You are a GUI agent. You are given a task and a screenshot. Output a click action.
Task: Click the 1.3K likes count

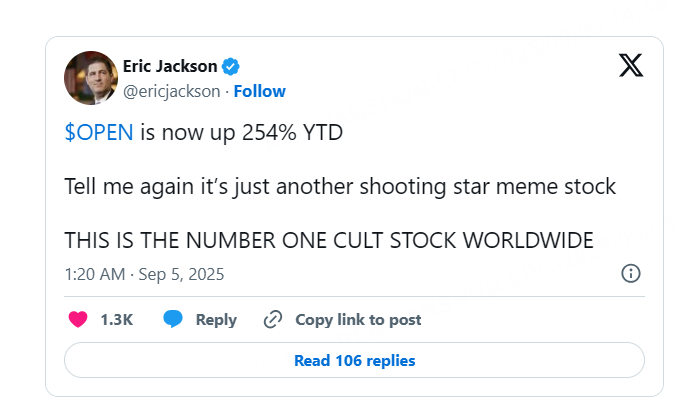click(117, 320)
